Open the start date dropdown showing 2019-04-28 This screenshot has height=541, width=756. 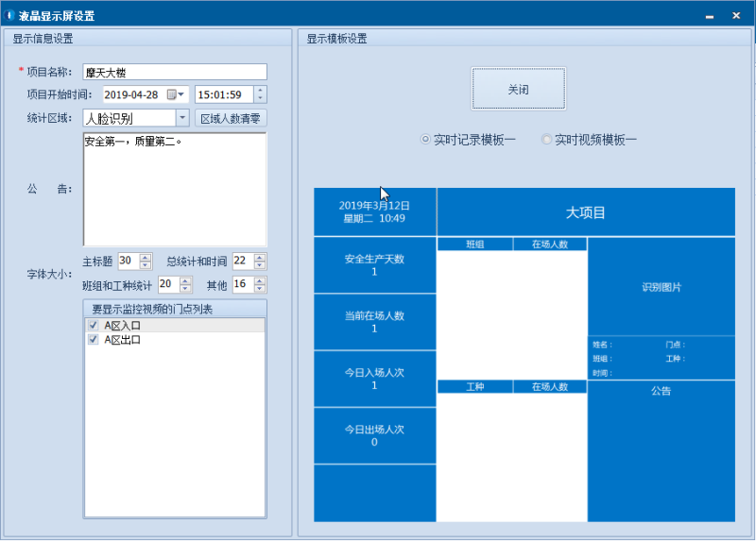pos(182,94)
